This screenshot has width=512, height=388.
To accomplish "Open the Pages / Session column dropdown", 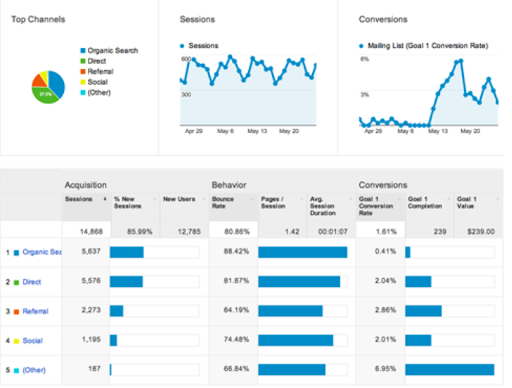I will pos(302,199).
